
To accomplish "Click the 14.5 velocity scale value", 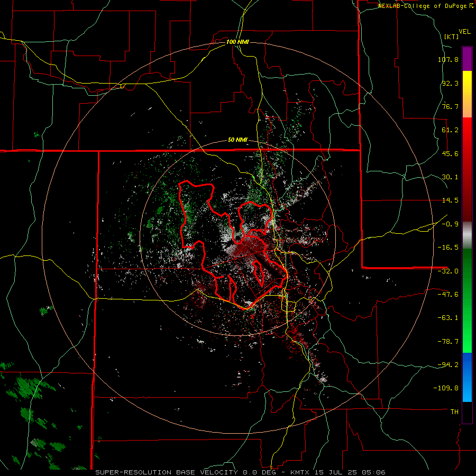I will pyautogui.click(x=450, y=200).
